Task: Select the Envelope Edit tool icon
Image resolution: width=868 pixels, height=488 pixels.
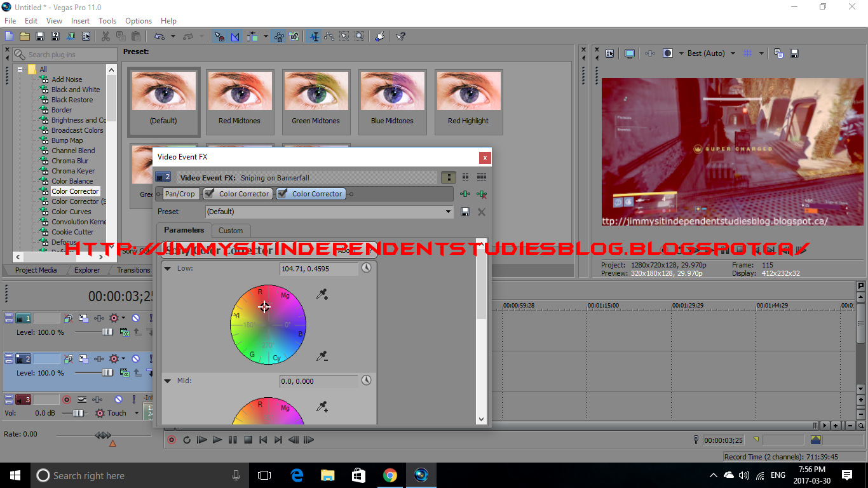Action: 329,37
